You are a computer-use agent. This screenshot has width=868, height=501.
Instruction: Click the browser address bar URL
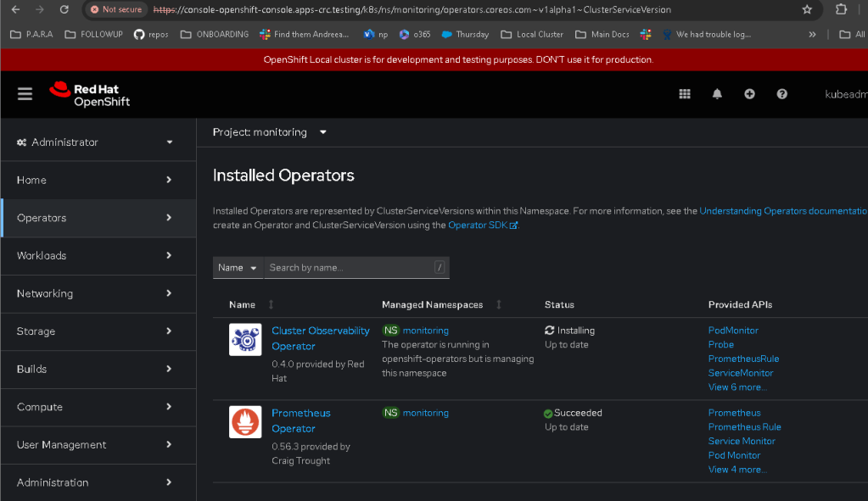point(412,9)
